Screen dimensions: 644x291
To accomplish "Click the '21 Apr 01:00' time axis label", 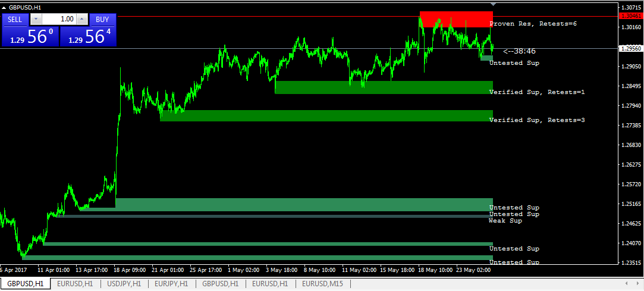I will (x=168, y=270).
